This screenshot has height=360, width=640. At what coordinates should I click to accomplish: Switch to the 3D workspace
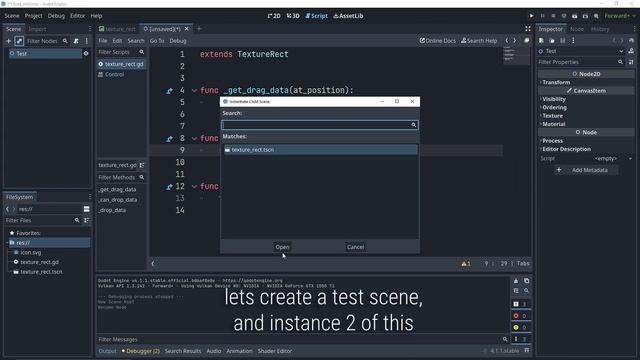[x=293, y=16]
